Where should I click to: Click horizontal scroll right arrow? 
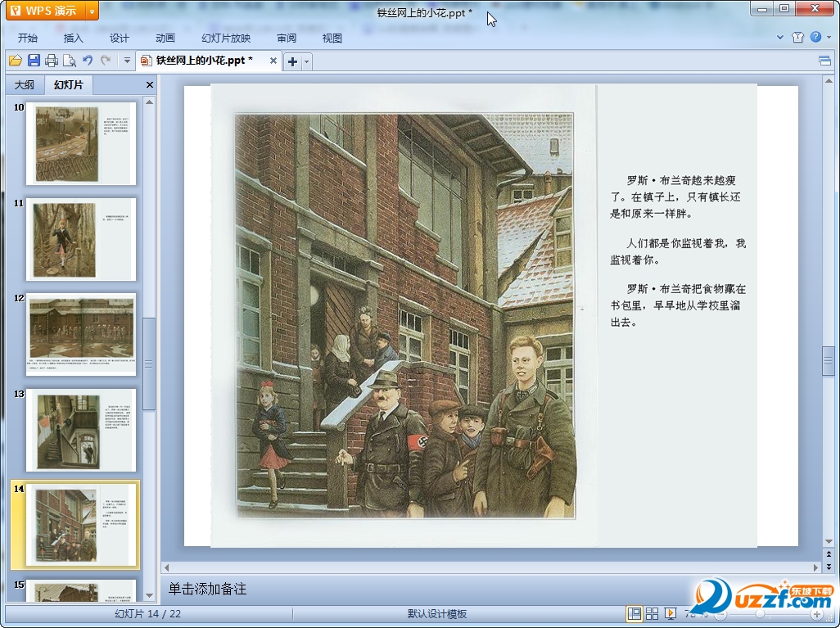click(x=816, y=567)
